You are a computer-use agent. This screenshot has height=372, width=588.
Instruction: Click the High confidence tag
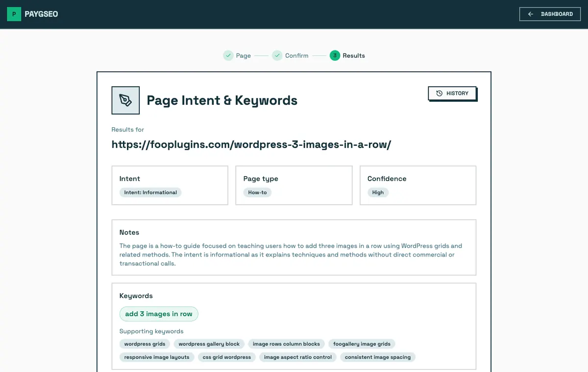tap(378, 192)
